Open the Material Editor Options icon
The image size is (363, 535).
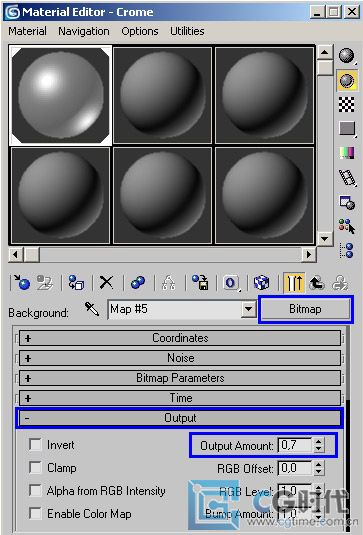coord(347,202)
